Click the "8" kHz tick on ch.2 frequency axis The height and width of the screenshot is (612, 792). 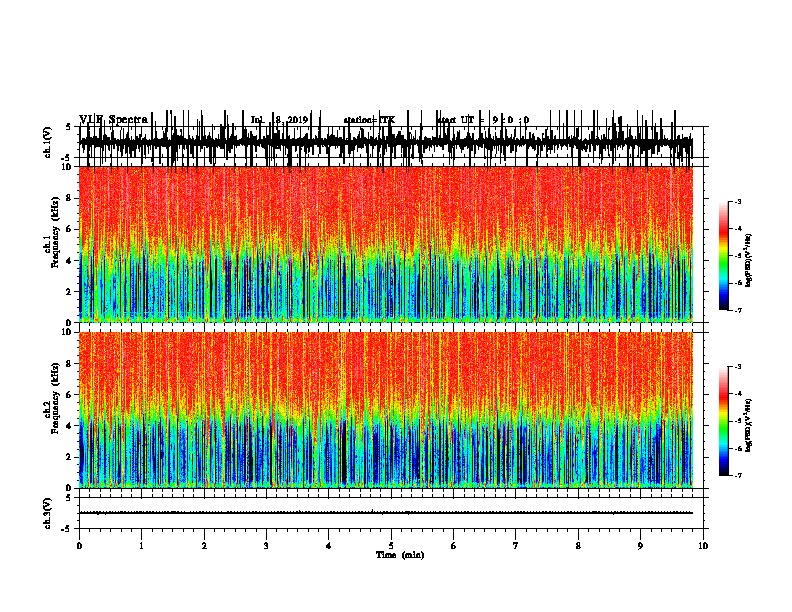click(x=69, y=364)
